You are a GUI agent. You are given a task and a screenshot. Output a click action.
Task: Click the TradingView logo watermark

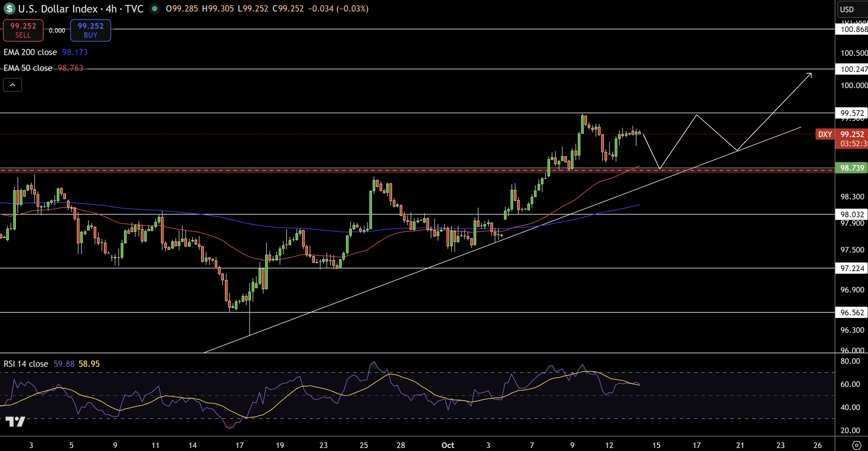[x=15, y=421]
